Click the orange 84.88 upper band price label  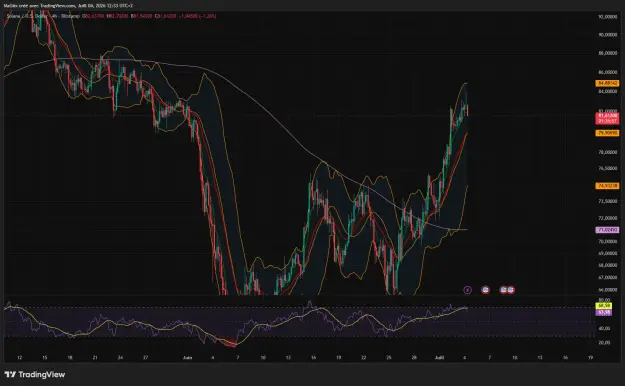(607, 83)
